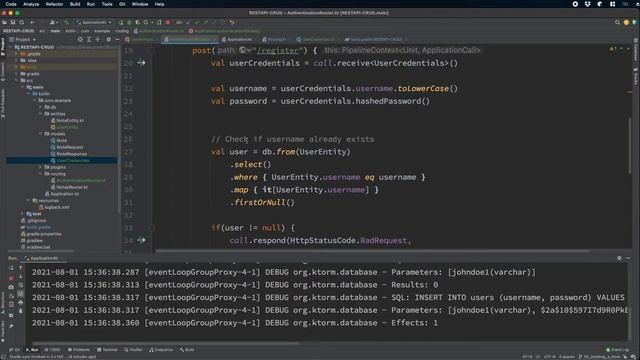This screenshot has height=360, width=640.
Task: Open the Tools menu
Action: 107,4
